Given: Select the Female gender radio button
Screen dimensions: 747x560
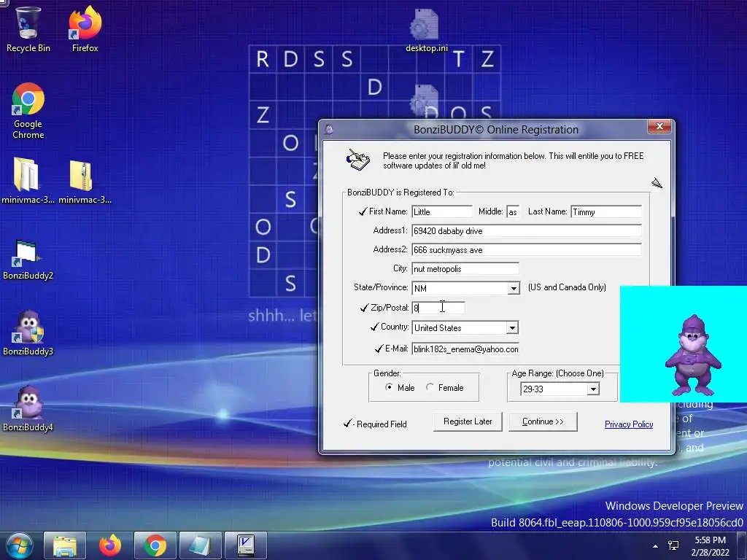Looking at the screenshot, I should 430,387.
